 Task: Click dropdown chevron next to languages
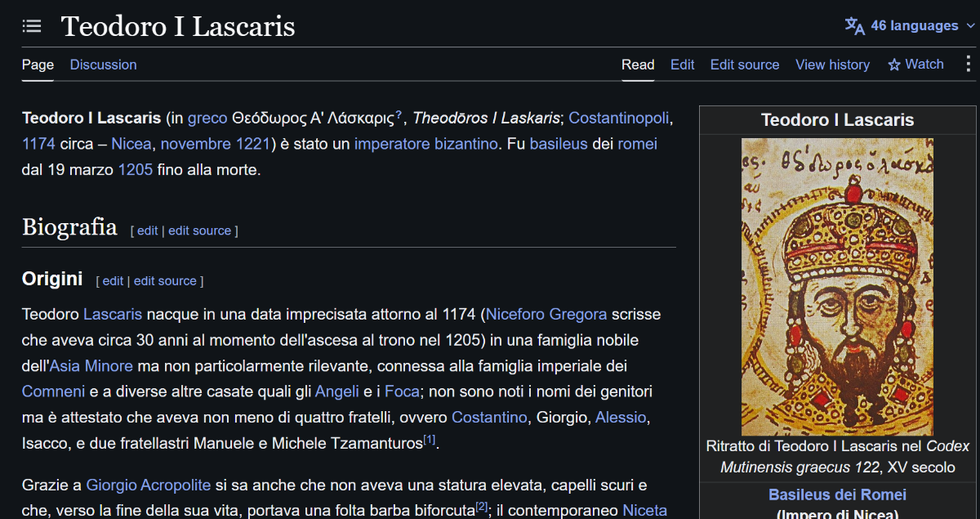pos(970,26)
